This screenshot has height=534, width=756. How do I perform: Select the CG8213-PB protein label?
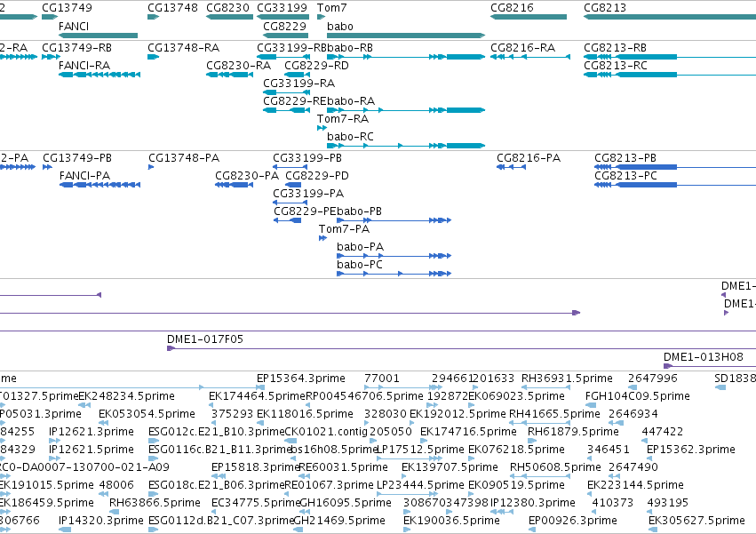click(625, 158)
